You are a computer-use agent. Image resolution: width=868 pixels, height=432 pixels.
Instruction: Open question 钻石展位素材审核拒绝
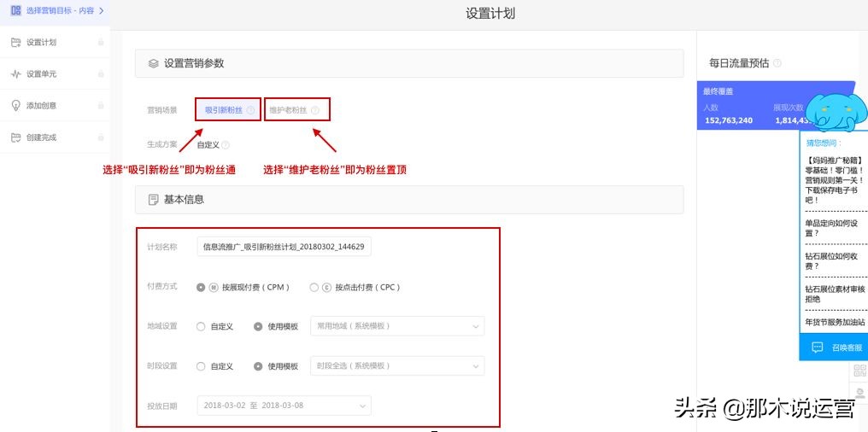click(x=835, y=294)
